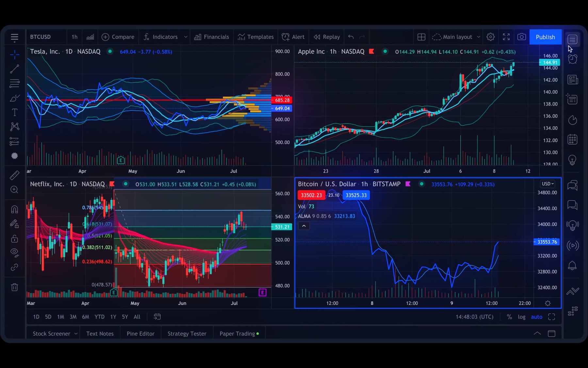Open the notifications bell icon
Screen dimensions: 588x368
[x=572, y=265]
